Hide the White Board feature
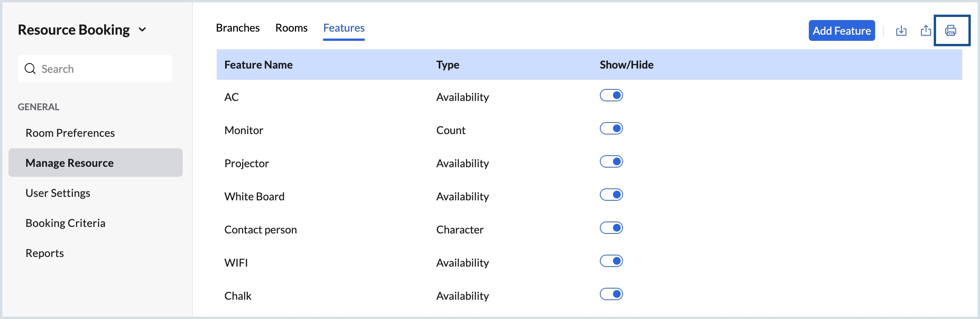Screen dimensions: 980x319 click(611, 195)
